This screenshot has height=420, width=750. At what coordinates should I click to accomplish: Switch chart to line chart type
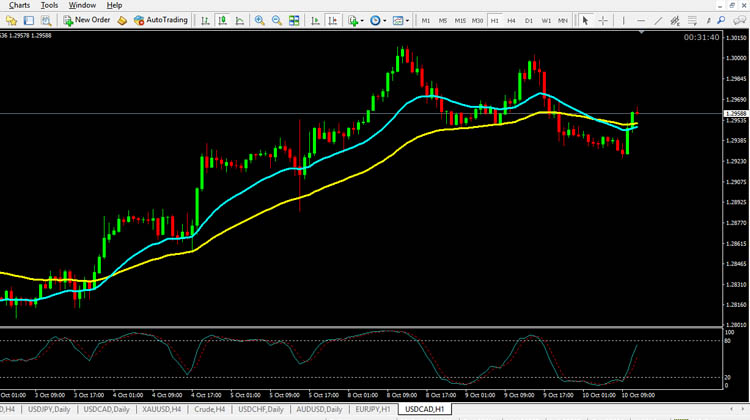click(240, 21)
